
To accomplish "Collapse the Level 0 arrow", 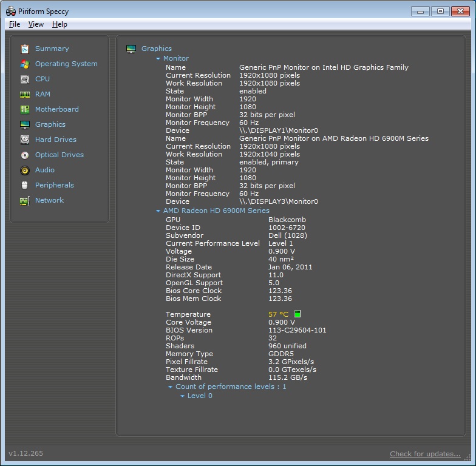I will pyautogui.click(x=182, y=396).
